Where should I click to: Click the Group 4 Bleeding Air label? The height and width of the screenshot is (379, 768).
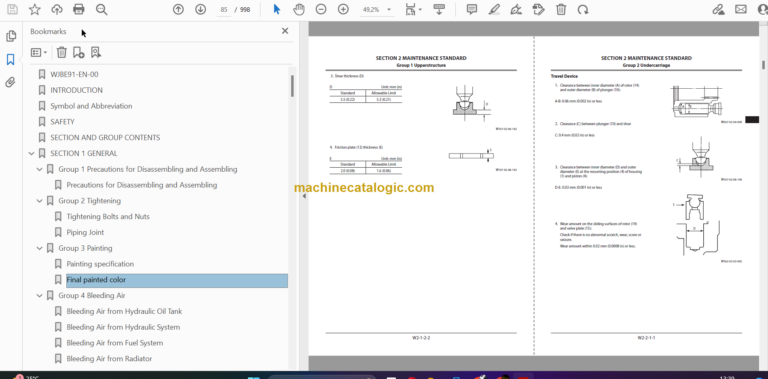point(92,296)
